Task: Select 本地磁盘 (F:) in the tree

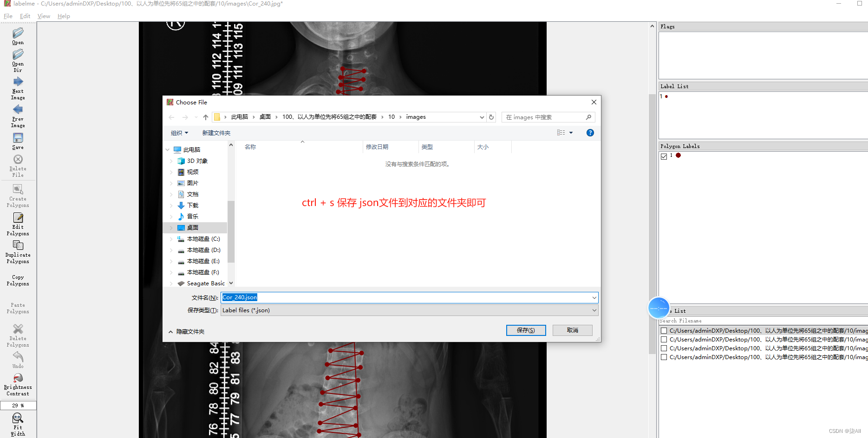Action: 203,272
